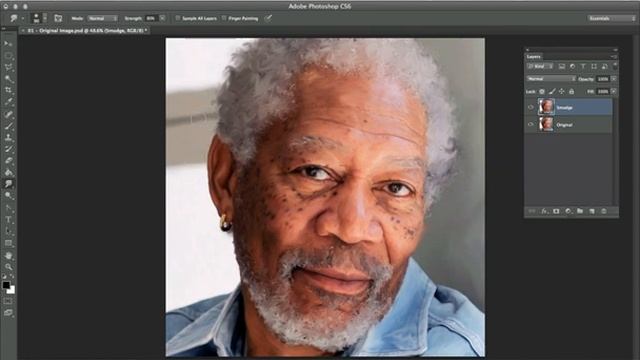Select the Healing Brush tool
This screenshot has height=360, width=640.
point(8,114)
